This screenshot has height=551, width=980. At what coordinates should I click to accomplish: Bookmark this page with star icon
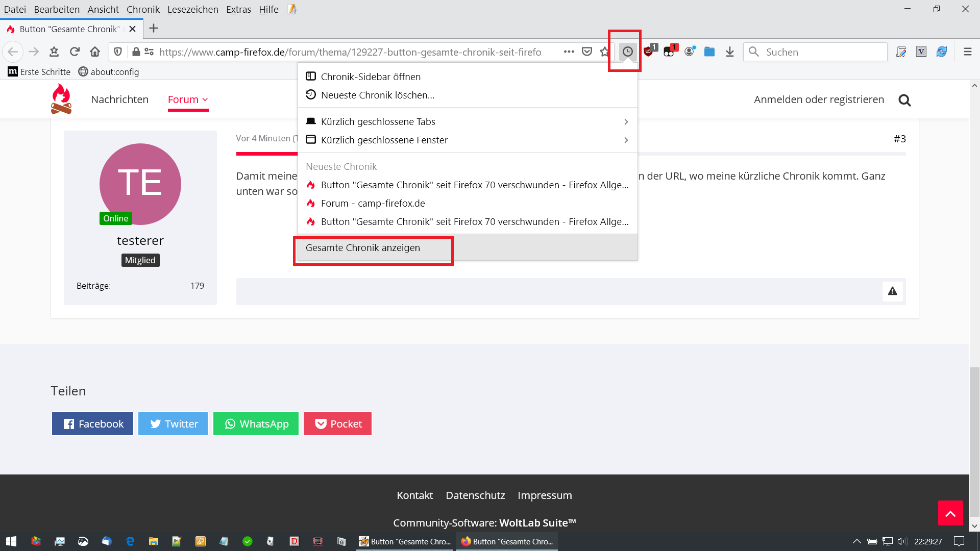pyautogui.click(x=604, y=52)
